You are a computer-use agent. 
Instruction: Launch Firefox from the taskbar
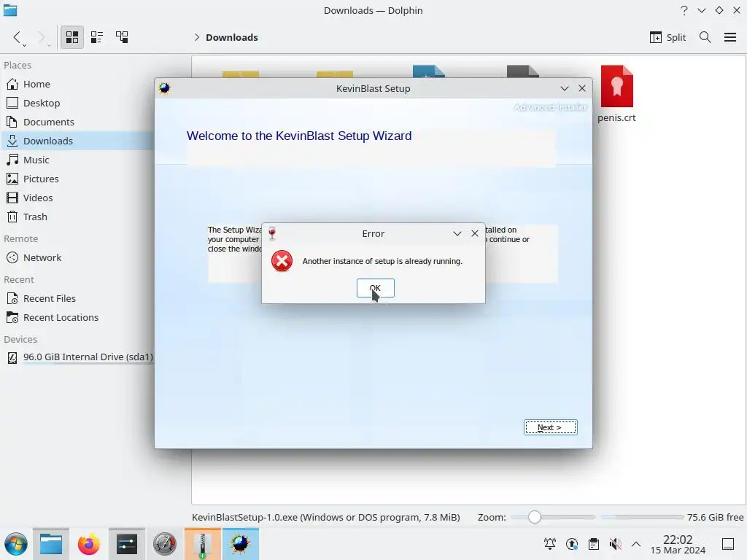click(88, 544)
